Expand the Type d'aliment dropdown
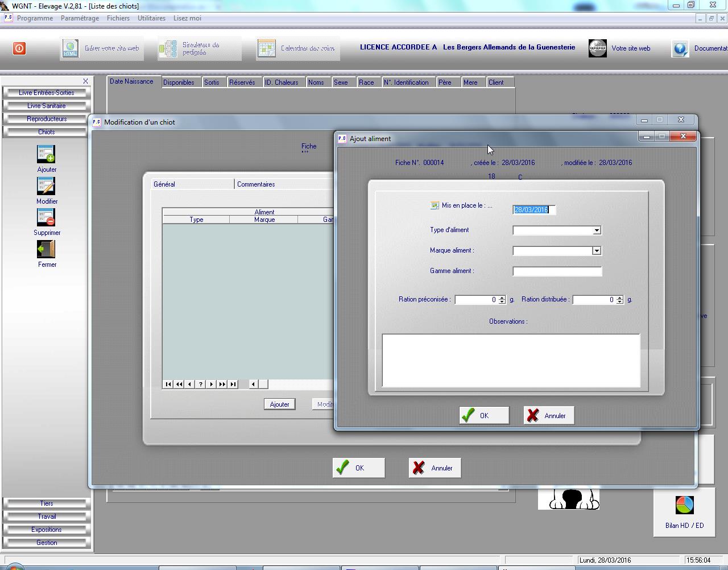This screenshot has height=570, width=728. (x=597, y=230)
